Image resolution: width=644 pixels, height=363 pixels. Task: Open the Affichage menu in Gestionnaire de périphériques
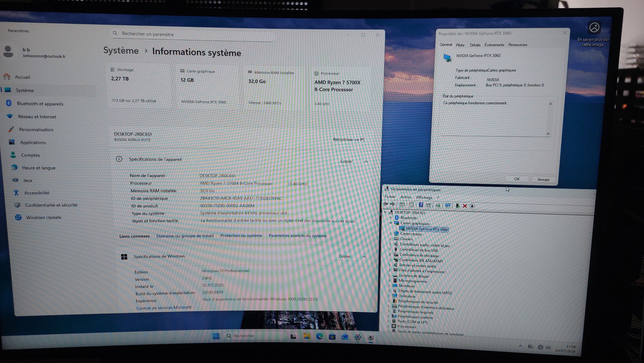pyautogui.click(x=424, y=197)
